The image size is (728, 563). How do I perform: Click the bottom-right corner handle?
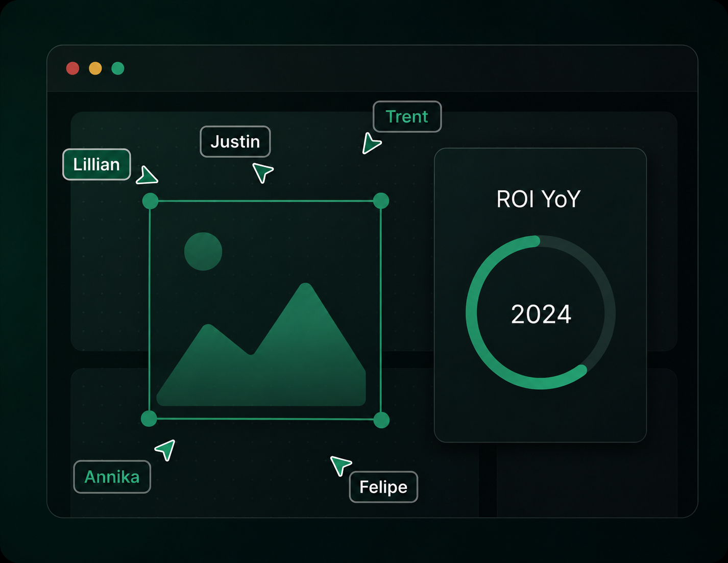click(x=381, y=420)
